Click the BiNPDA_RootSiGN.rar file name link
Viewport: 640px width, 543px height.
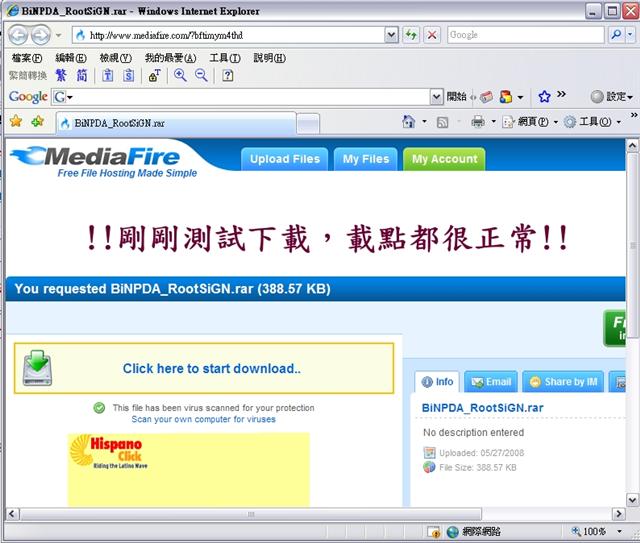tap(482, 408)
